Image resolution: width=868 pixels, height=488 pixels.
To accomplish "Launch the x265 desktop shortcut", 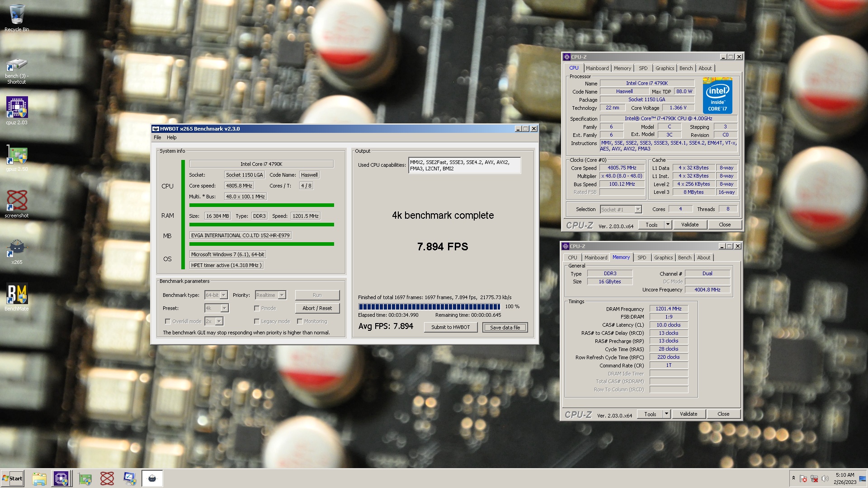I will point(17,251).
